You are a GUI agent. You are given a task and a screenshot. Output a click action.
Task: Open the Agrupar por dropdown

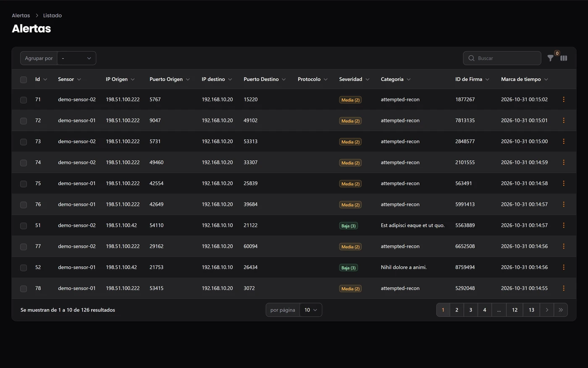(76, 58)
